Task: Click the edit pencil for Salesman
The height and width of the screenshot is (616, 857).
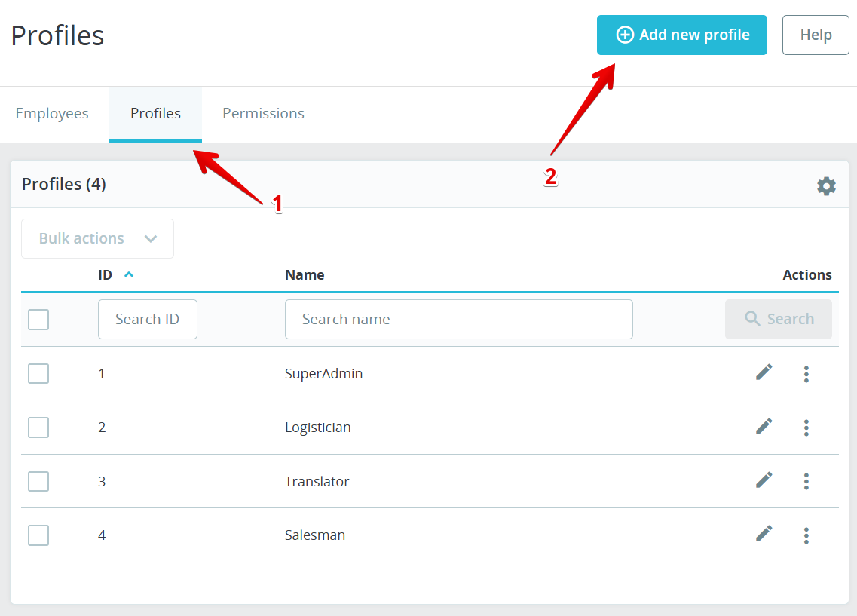Action: pyautogui.click(x=764, y=535)
